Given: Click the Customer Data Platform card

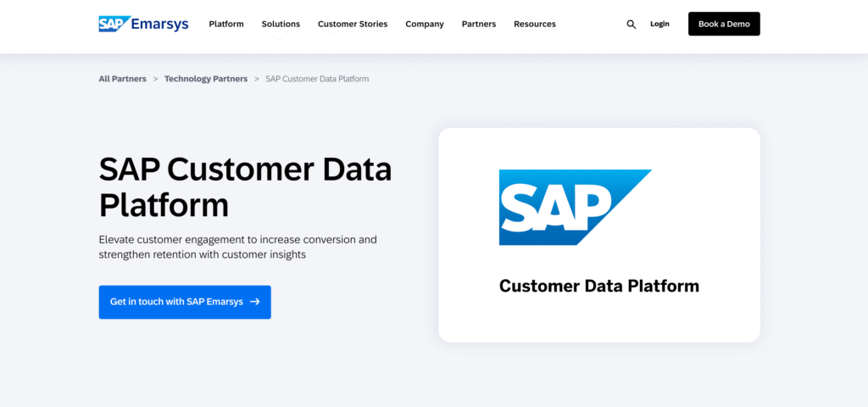Looking at the screenshot, I should coord(599,235).
